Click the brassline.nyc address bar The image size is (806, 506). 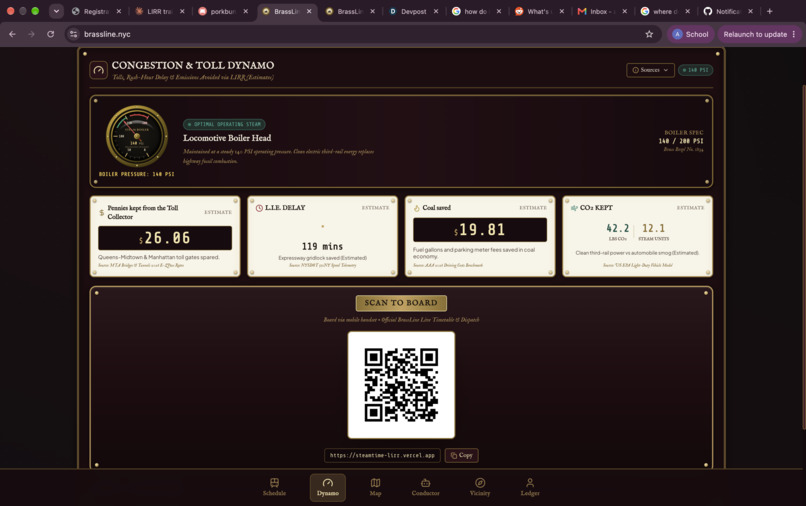coord(362,34)
